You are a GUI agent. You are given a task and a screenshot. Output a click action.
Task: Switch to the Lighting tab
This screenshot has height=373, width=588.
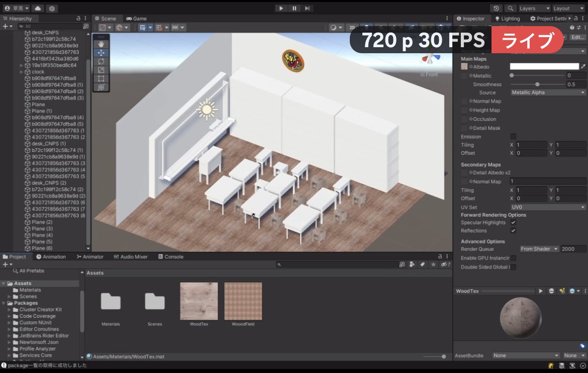click(x=507, y=19)
